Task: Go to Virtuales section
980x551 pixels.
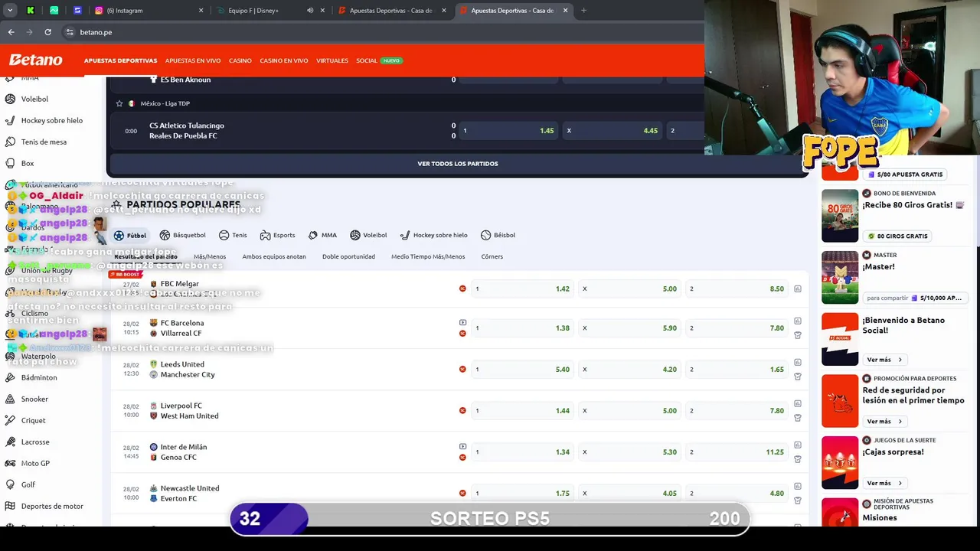Action: [x=332, y=60]
